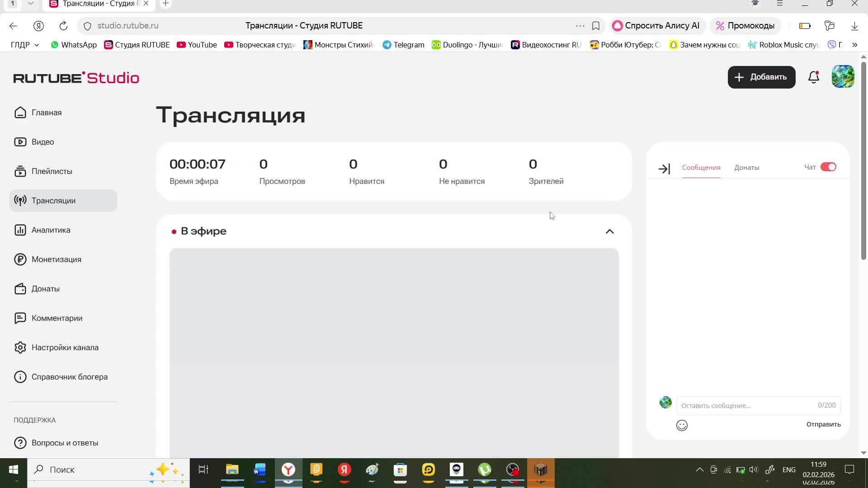Go to Монетизация in sidebar
Viewport: 868px width, 488px height.
tap(56, 259)
